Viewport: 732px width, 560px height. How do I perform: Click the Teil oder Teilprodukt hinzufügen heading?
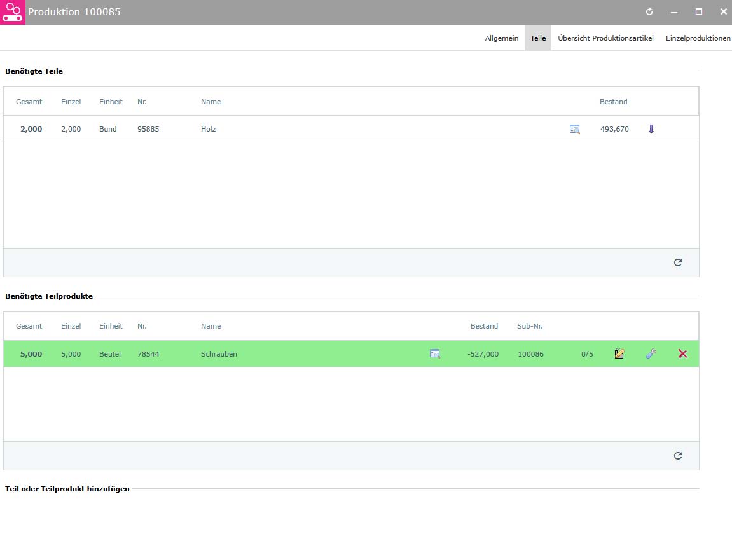click(67, 489)
